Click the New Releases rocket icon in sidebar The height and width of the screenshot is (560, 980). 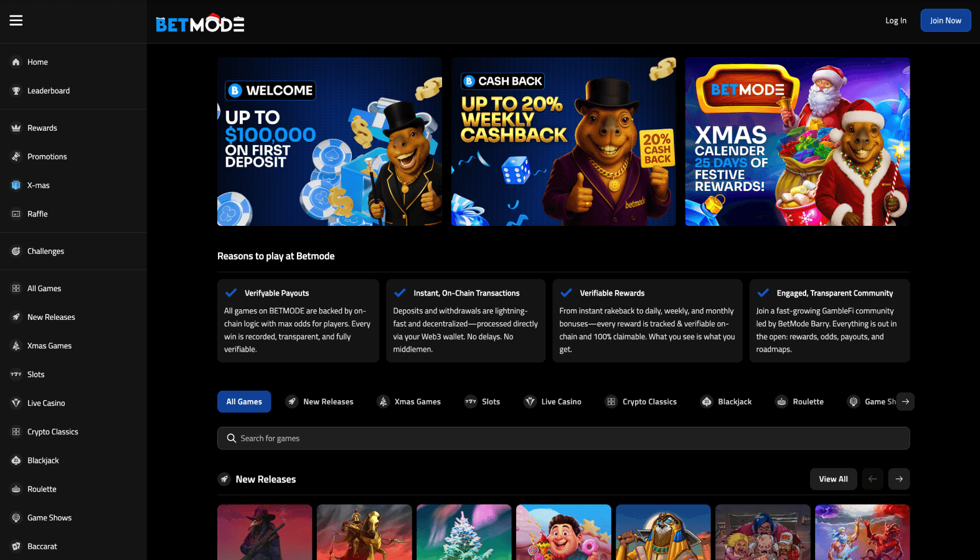(x=16, y=317)
